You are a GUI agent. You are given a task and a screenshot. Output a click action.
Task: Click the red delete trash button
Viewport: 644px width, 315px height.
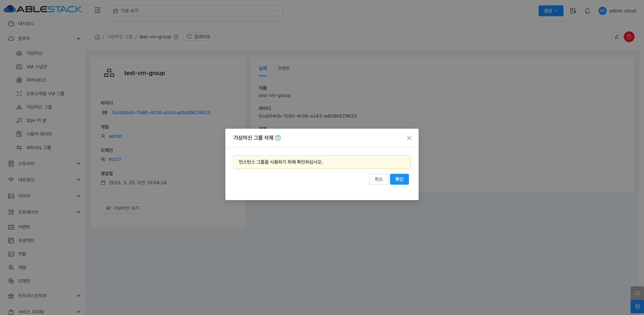tap(629, 37)
